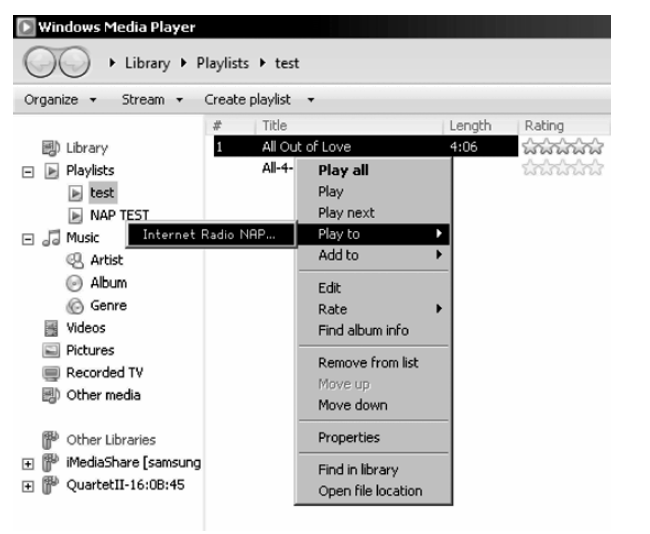Select Internet Radio NAP device
Image resolution: width=650 pixels, height=534 pixels.
pos(211,235)
